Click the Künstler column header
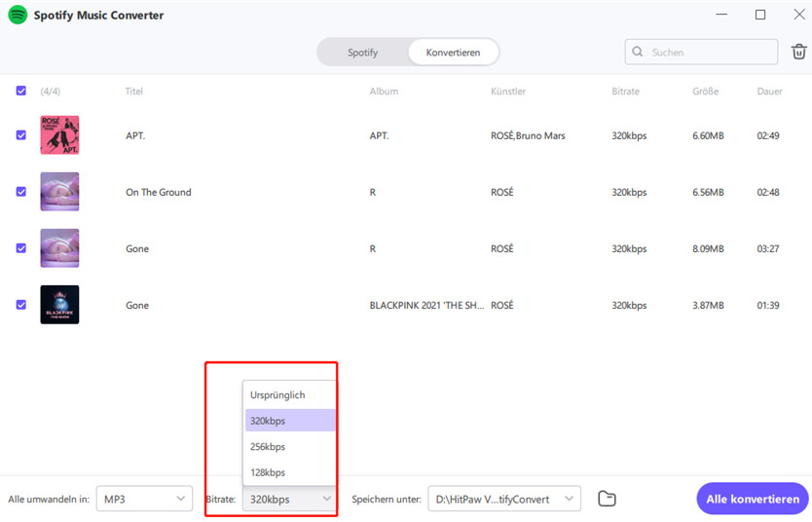Viewport: 812px width, 522px height. coord(508,92)
